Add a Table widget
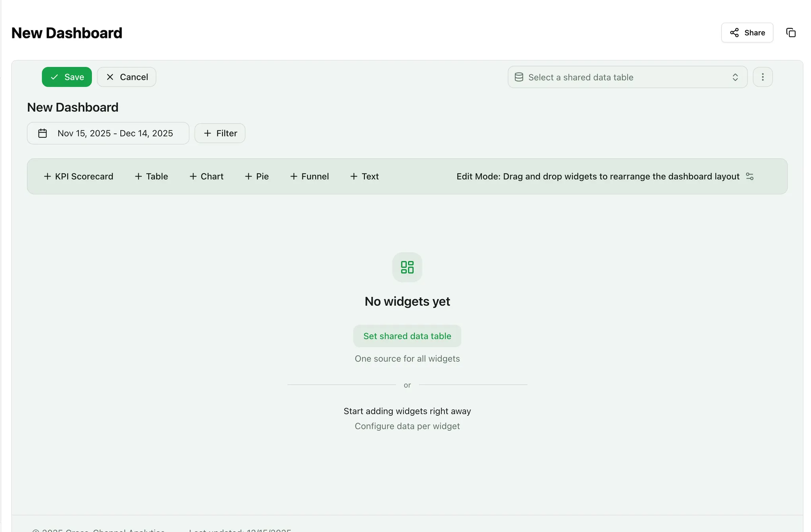The width and height of the screenshot is (811, 532). coord(151,177)
